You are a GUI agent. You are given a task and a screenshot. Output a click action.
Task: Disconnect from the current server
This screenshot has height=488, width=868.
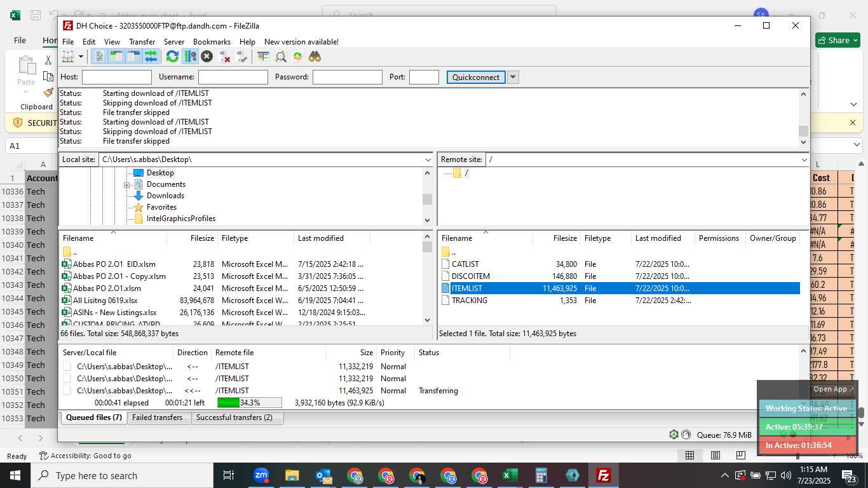[x=224, y=57]
